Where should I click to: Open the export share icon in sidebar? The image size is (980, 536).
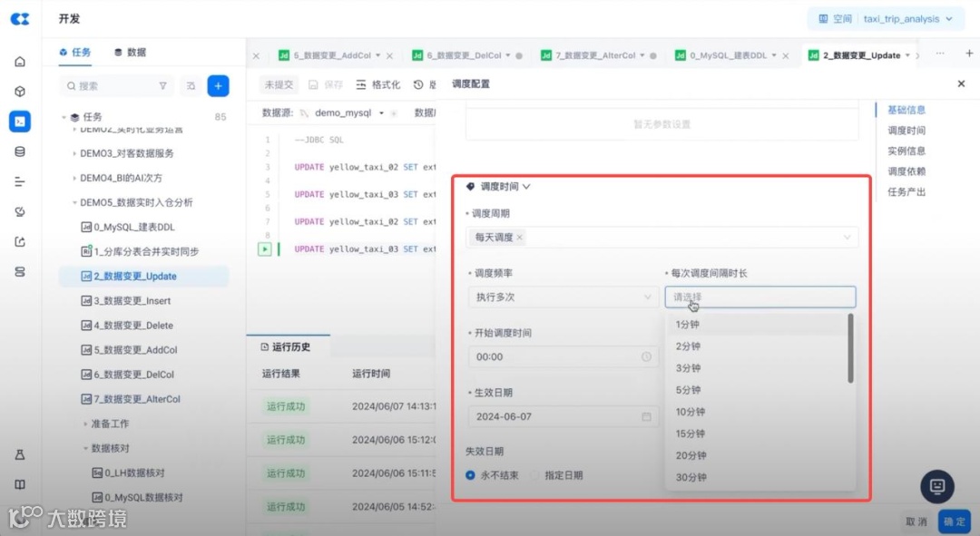20,242
